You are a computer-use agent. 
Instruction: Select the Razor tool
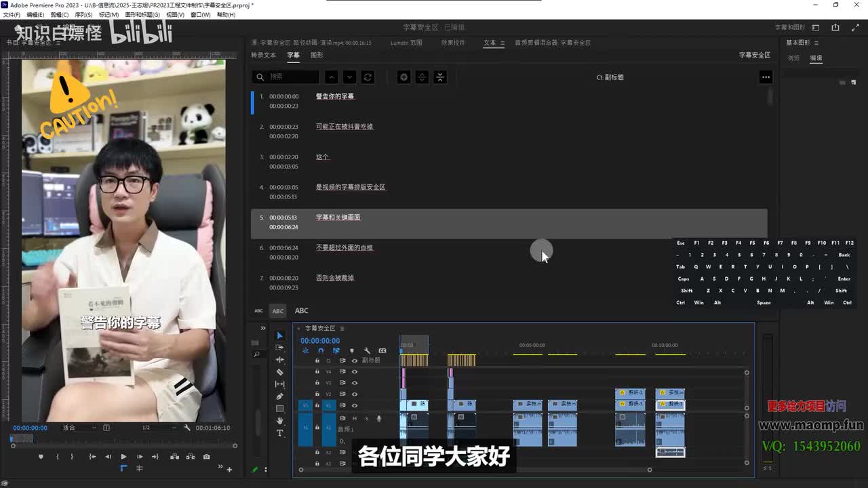coord(279,372)
